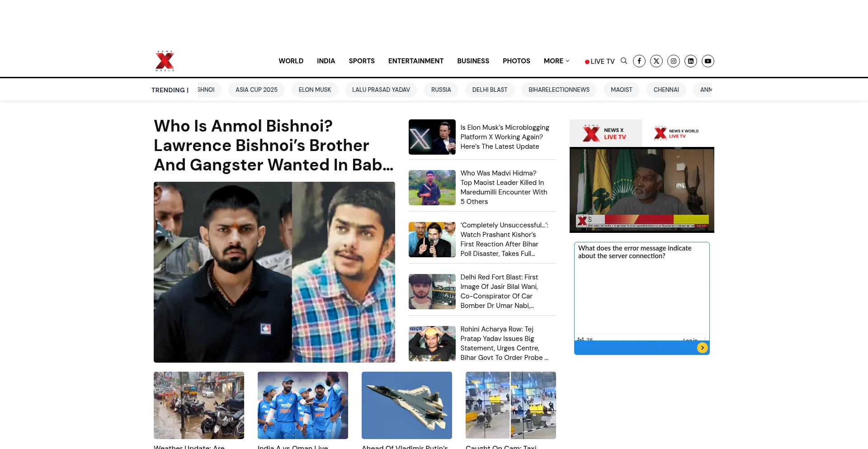Click the yellow arrow in quiz widget
868x449 pixels.
[702, 348]
